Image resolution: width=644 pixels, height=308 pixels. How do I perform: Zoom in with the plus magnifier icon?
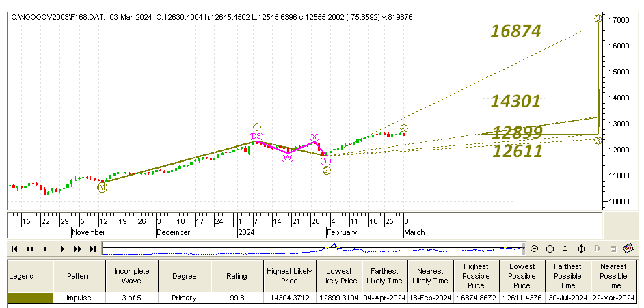click(550, 249)
